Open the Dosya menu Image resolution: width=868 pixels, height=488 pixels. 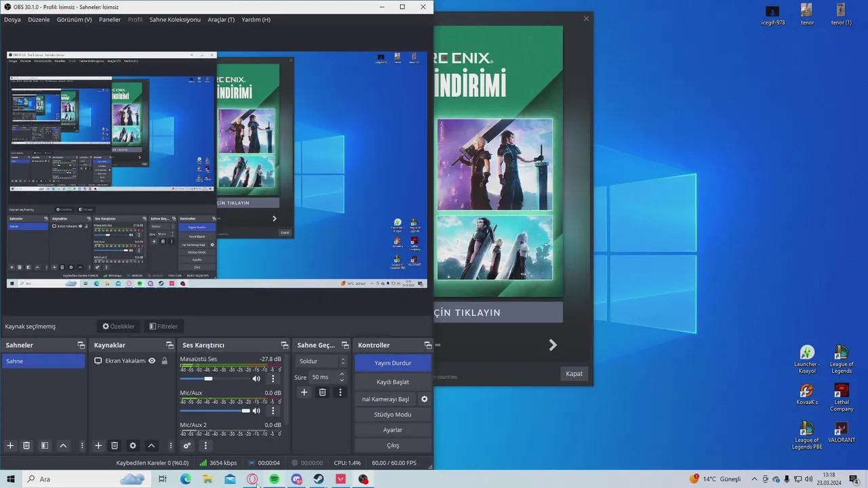pyautogui.click(x=12, y=19)
